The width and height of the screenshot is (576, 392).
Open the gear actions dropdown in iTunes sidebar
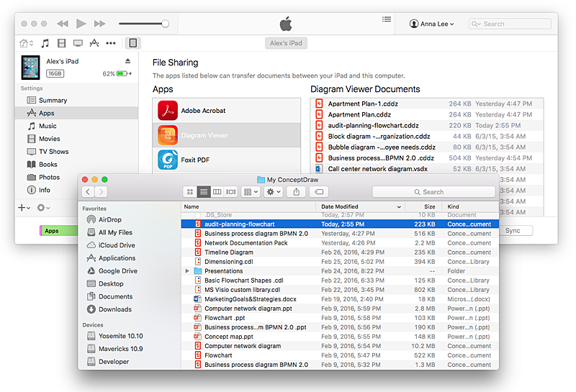[x=43, y=208]
